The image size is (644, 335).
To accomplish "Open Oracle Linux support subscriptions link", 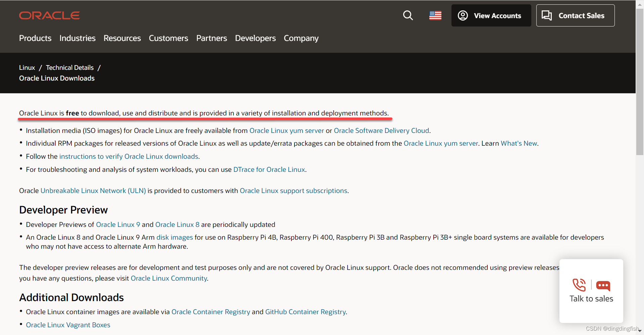I will pos(293,191).
